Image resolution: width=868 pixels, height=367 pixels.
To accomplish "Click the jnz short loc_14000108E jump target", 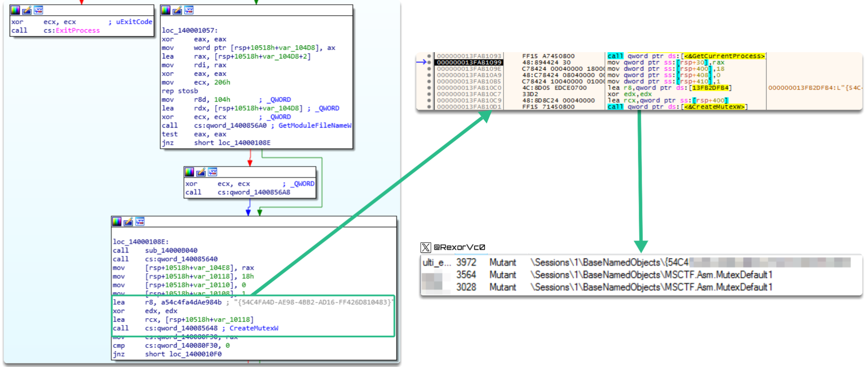I will (x=244, y=143).
